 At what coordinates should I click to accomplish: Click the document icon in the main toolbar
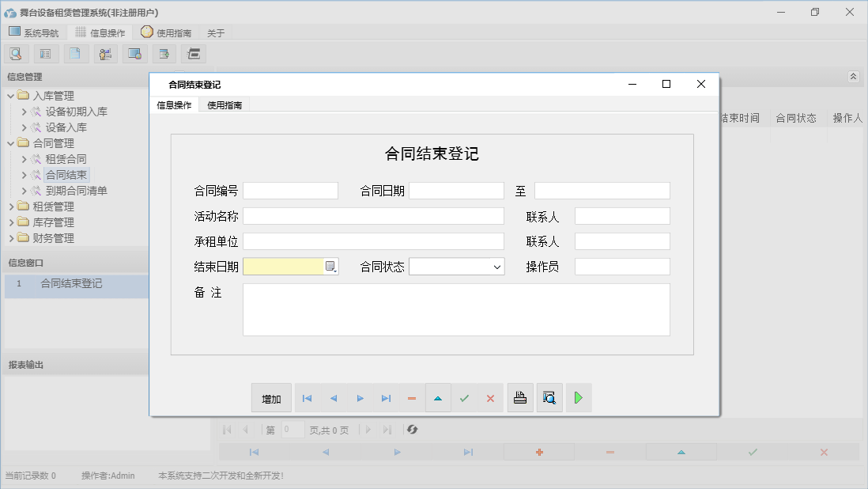(x=76, y=53)
